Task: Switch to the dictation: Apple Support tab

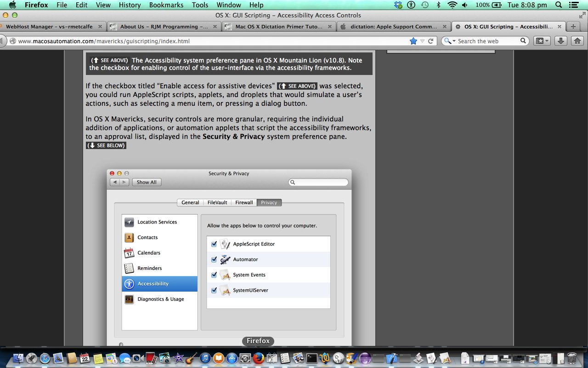Action: pos(394,27)
